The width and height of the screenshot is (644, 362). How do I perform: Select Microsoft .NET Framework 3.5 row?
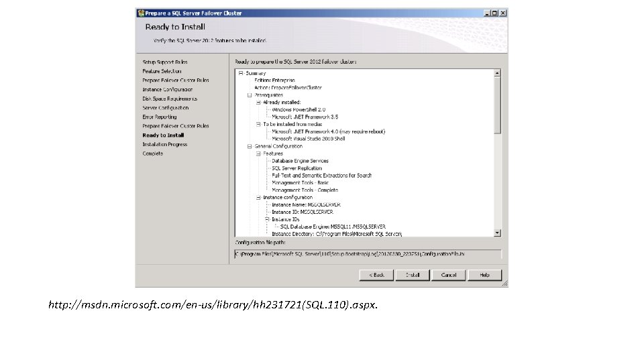[305, 117]
